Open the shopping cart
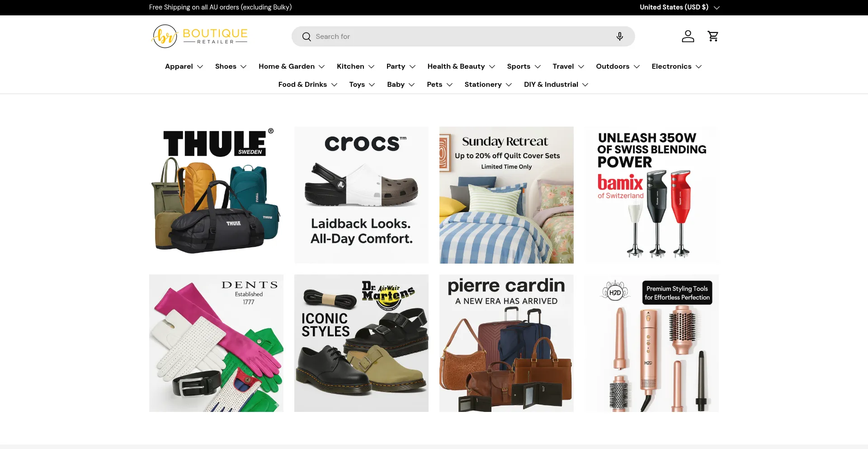Viewport: 868px width, 449px height. [x=713, y=36]
